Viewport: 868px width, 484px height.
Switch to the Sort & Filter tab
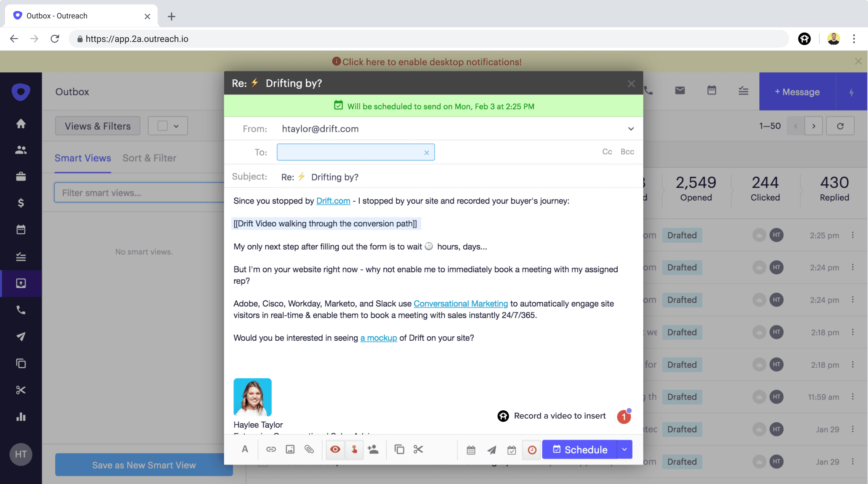point(149,158)
